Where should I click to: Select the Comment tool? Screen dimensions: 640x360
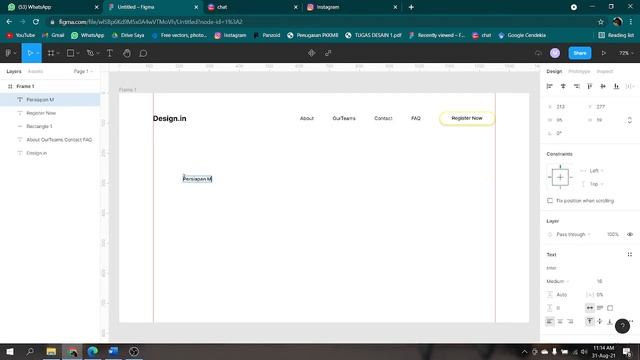143,53
